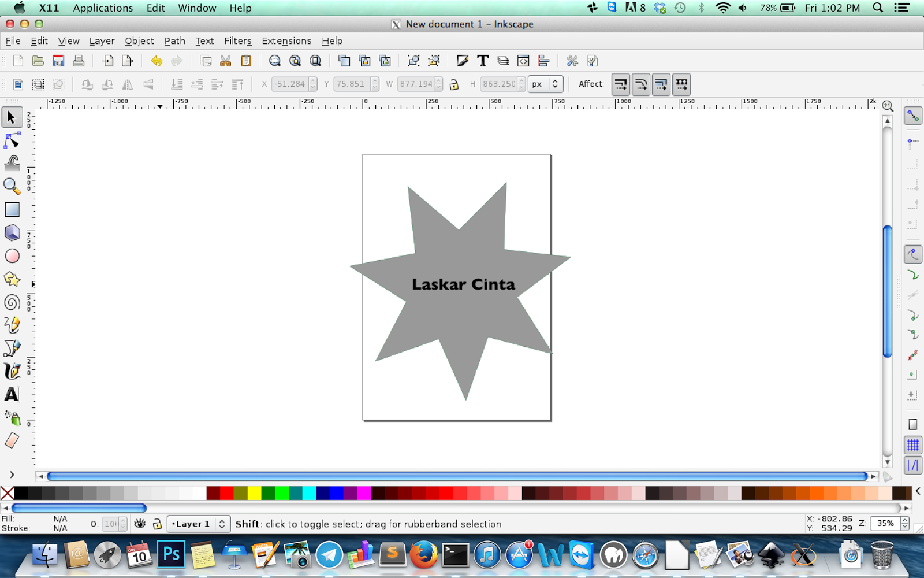Toggle Layer 1 lock icon

click(x=157, y=524)
